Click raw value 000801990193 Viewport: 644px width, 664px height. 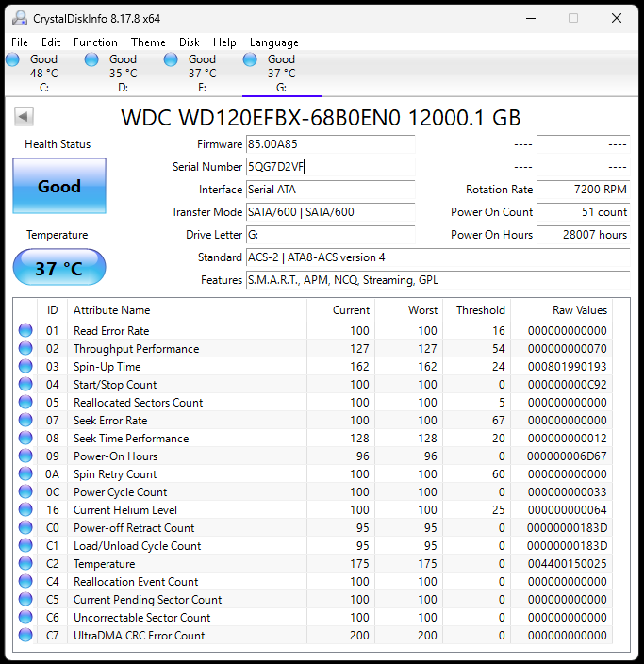coord(567,366)
